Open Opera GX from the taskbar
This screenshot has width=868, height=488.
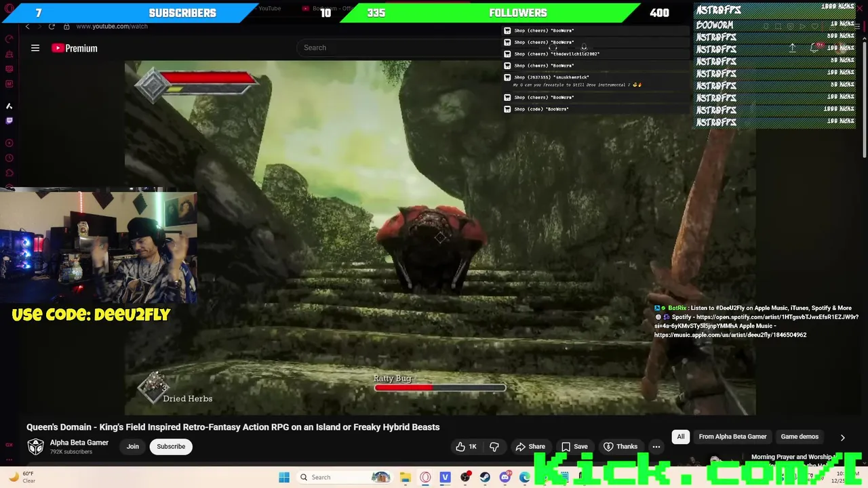(x=425, y=477)
